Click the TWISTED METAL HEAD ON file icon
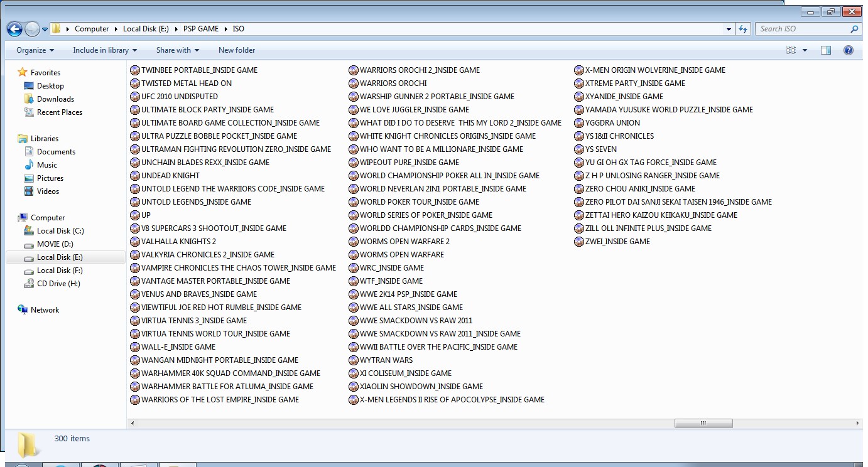The width and height of the screenshot is (868, 467). click(x=135, y=83)
